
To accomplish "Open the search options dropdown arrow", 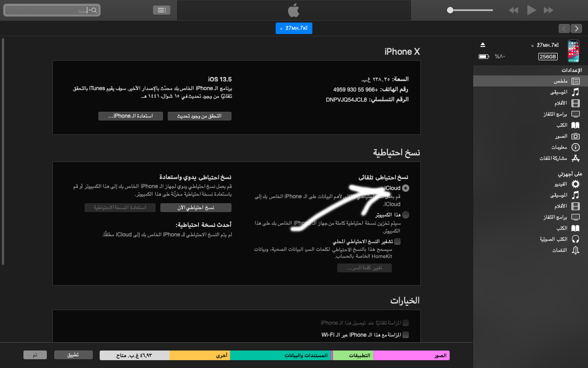I will tap(90, 10).
